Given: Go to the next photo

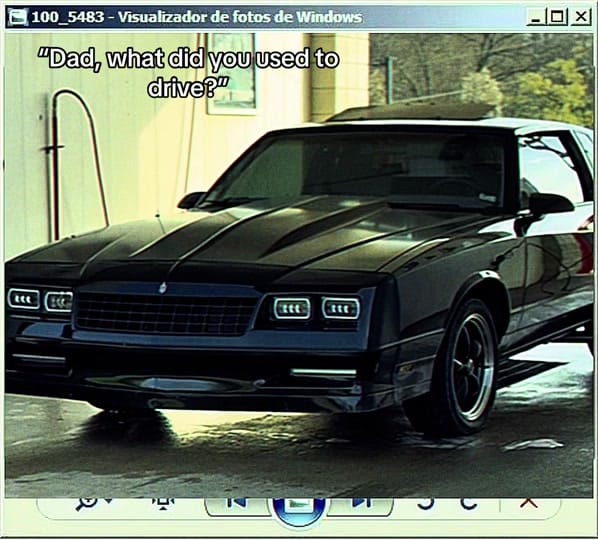Looking at the screenshot, I should (361, 503).
